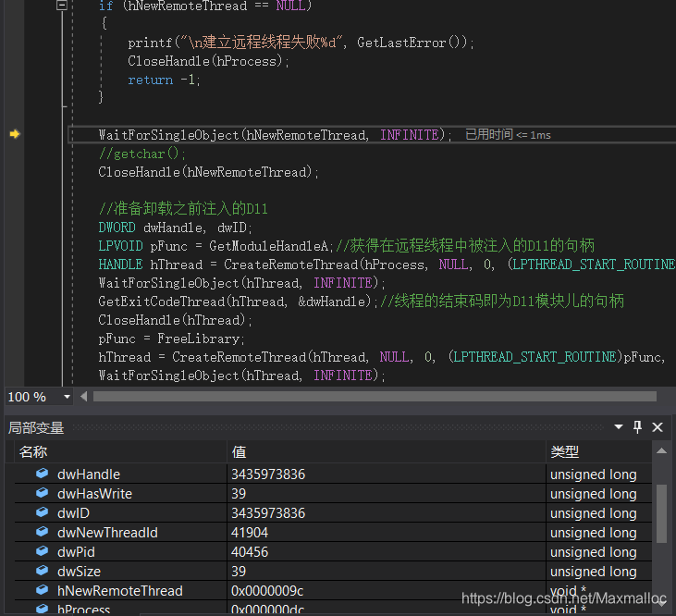The height and width of the screenshot is (616, 676).
Task: Close the Locals variables panel
Action: [658, 427]
